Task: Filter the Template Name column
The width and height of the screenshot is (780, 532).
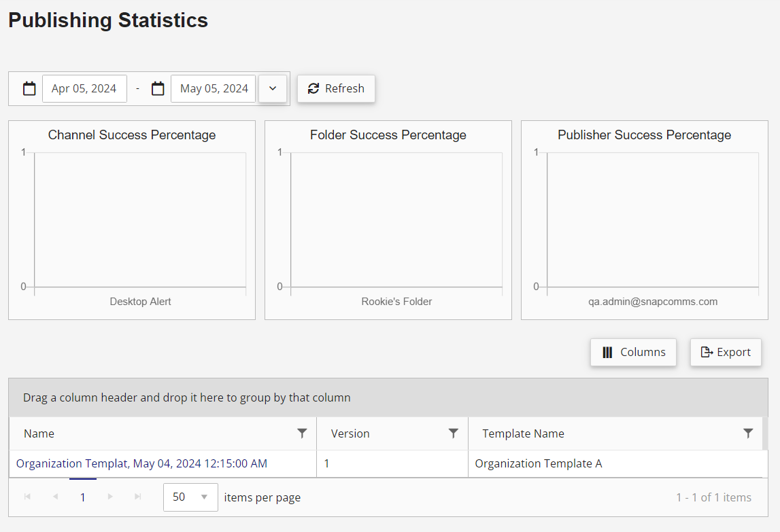Action: 747,433
